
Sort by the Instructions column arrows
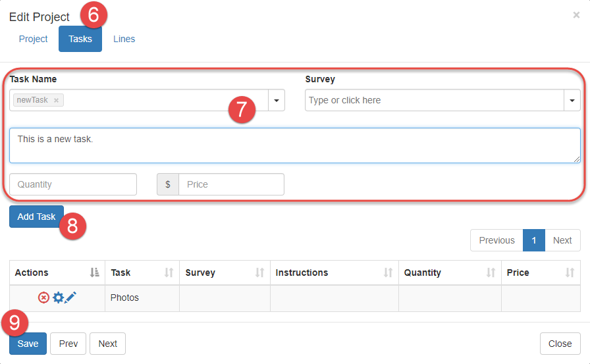pyautogui.click(x=388, y=273)
